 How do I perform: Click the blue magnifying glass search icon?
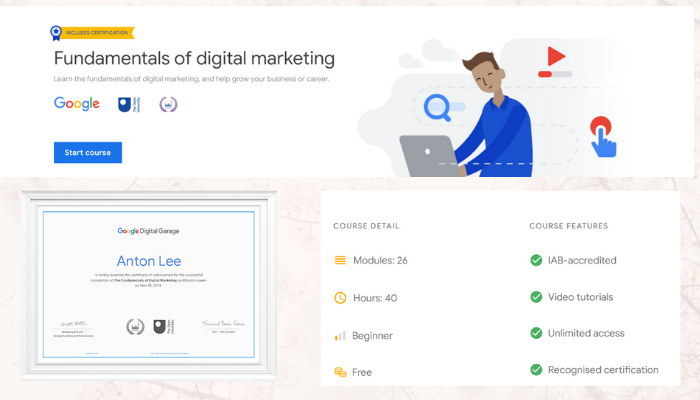(x=438, y=108)
